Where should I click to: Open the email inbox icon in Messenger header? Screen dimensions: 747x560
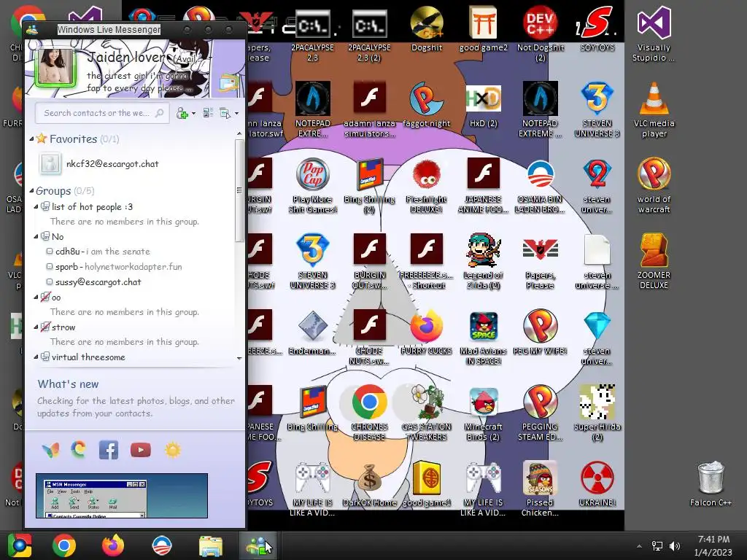point(229,83)
